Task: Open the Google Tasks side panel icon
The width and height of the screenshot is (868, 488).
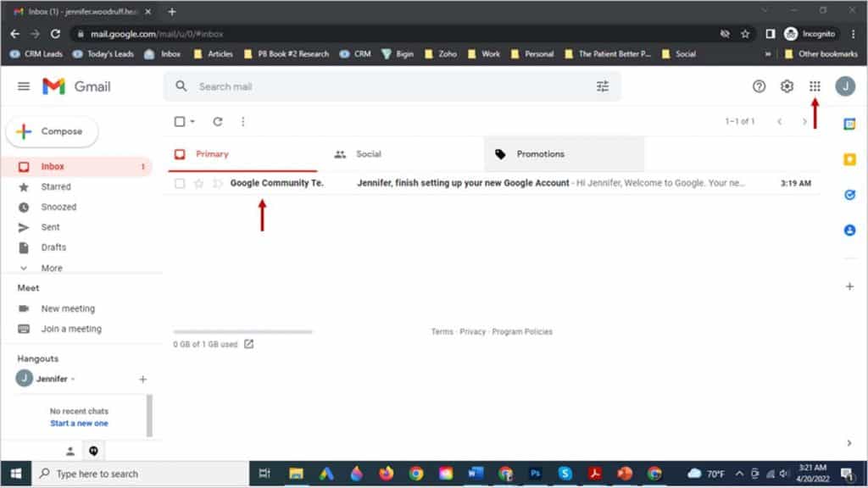Action: click(x=849, y=195)
